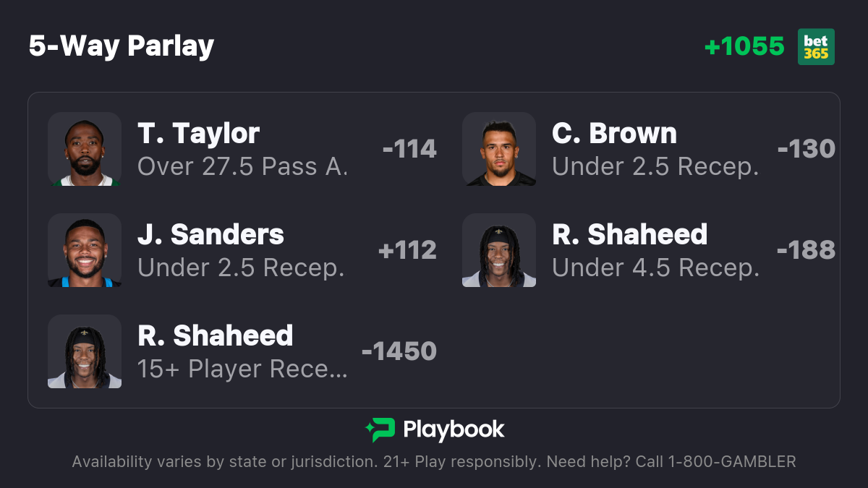Click the +112 odds for J. Sanders
This screenshot has height=488, width=868.
(x=407, y=250)
